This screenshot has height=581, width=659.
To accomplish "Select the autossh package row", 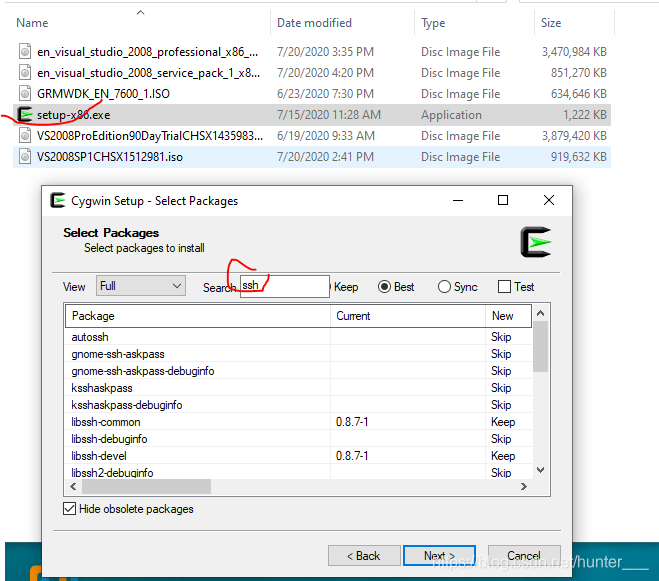I will point(298,337).
